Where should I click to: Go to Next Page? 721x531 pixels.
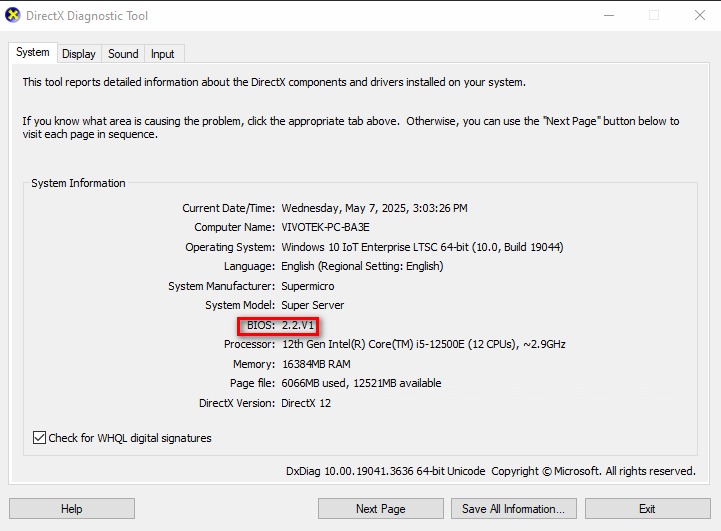pyautogui.click(x=381, y=508)
